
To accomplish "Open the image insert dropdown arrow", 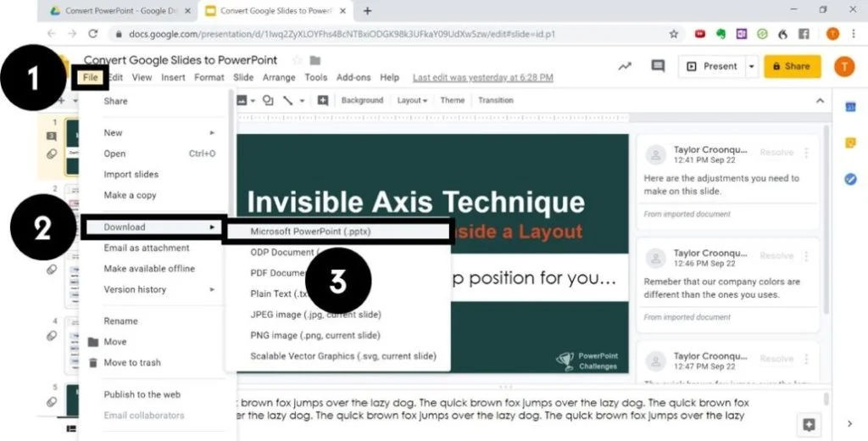I will [x=253, y=100].
